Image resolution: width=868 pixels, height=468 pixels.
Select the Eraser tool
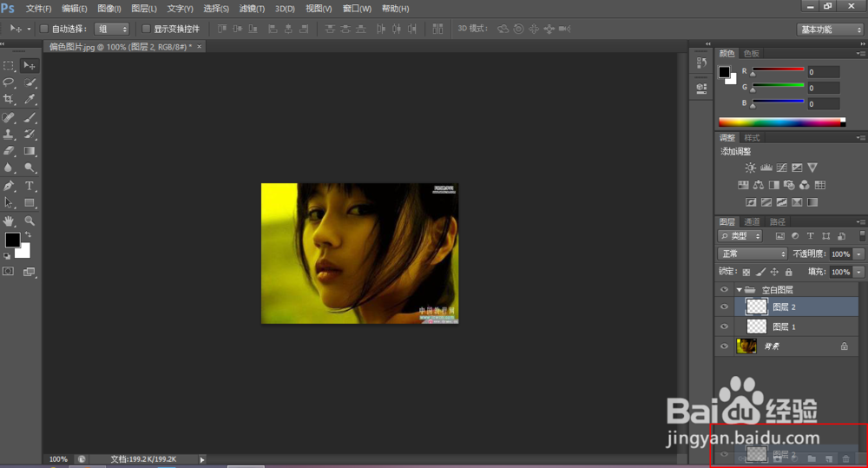[9, 151]
